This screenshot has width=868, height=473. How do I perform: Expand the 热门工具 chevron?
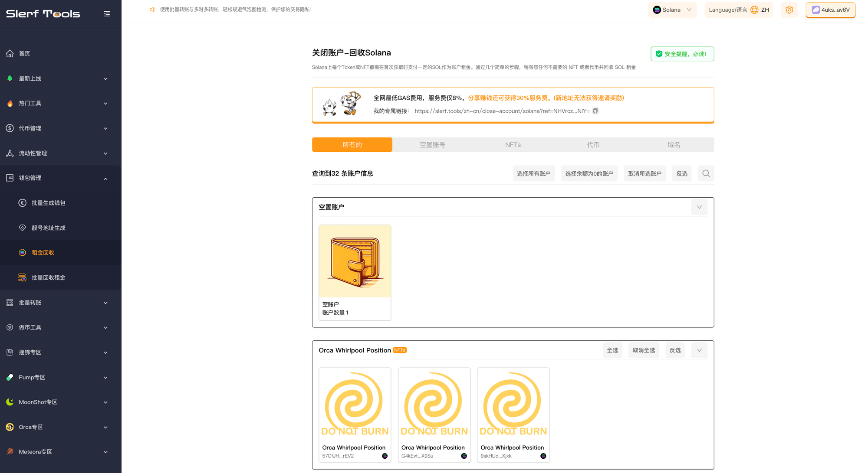tap(105, 104)
